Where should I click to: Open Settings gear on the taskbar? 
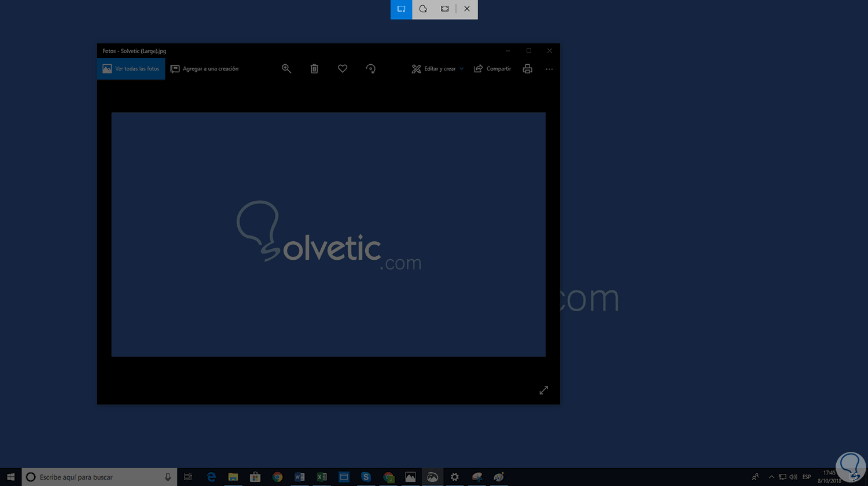(x=455, y=477)
